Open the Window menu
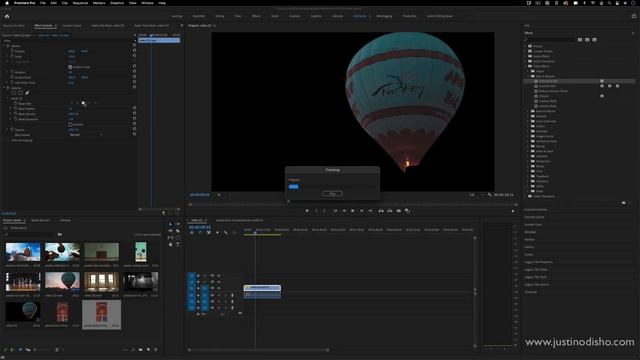Viewport: 640px width, 360px height. point(147,3)
